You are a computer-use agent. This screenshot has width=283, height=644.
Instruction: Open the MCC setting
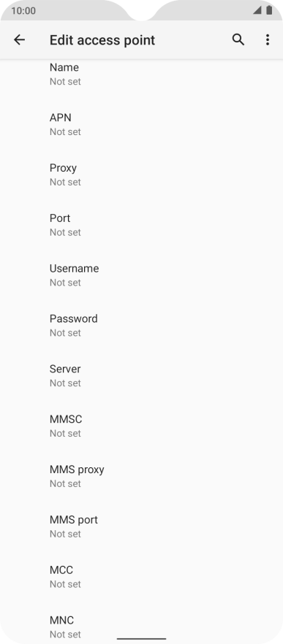point(142,577)
